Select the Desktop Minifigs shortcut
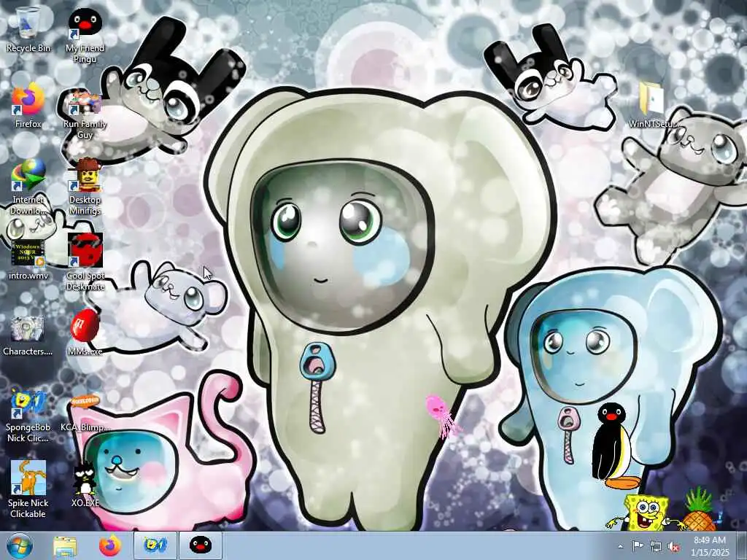Screen dimensions: 747x560 click(x=85, y=187)
